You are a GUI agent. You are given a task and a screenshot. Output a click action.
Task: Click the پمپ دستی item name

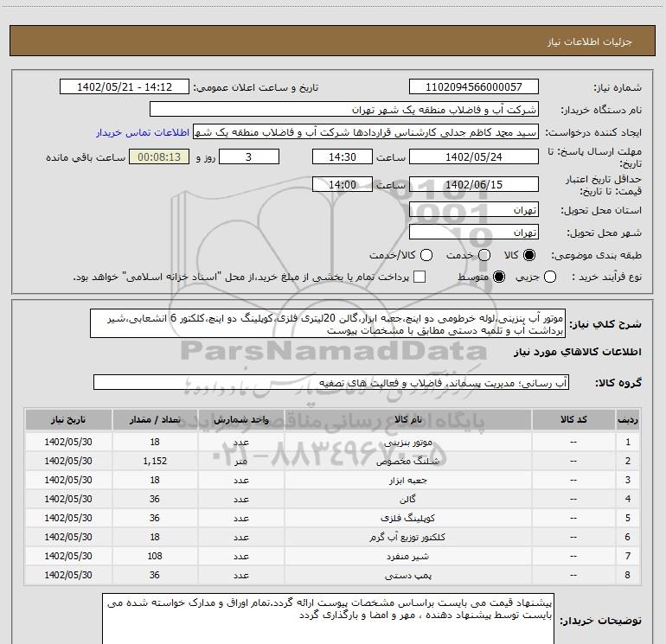(407, 575)
